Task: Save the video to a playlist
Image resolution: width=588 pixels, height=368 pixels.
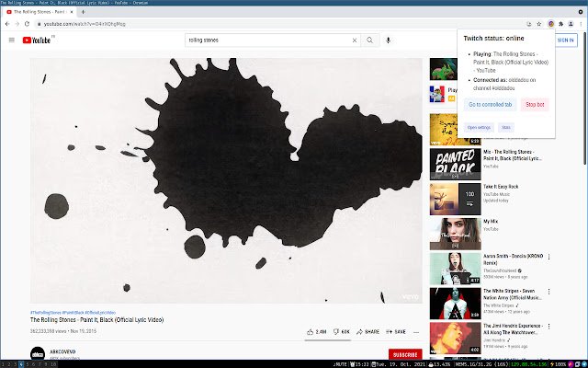Action: 396,332
